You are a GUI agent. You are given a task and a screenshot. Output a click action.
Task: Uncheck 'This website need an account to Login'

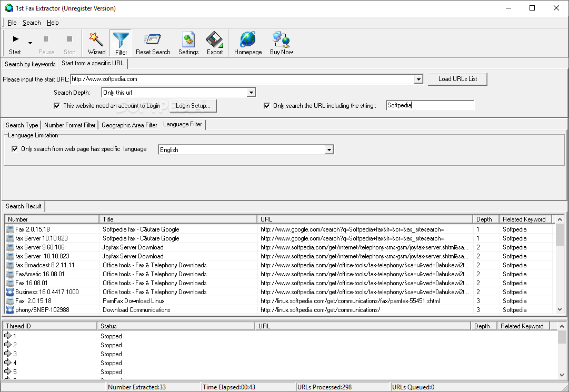pyautogui.click(x=57, y=106)
